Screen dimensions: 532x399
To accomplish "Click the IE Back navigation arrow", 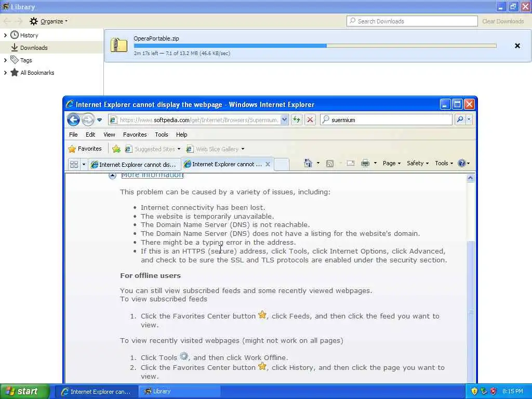I will tap(73, 120).
